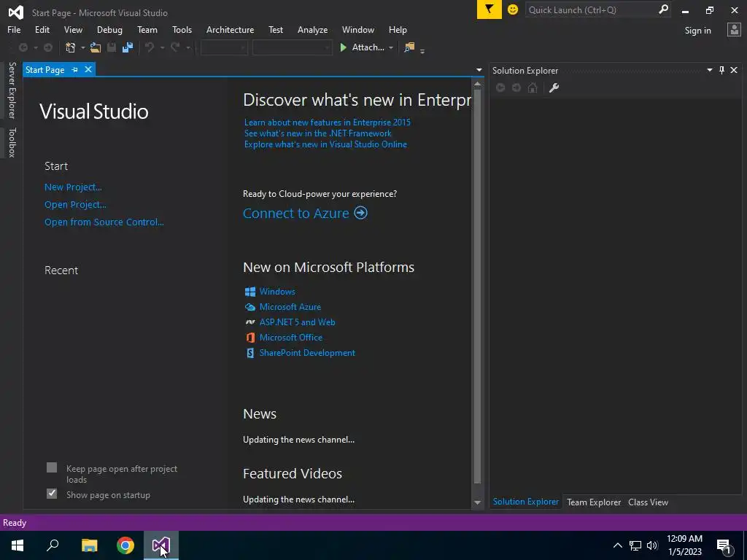Switch to the Team Explorer tab

click(594, 502)
